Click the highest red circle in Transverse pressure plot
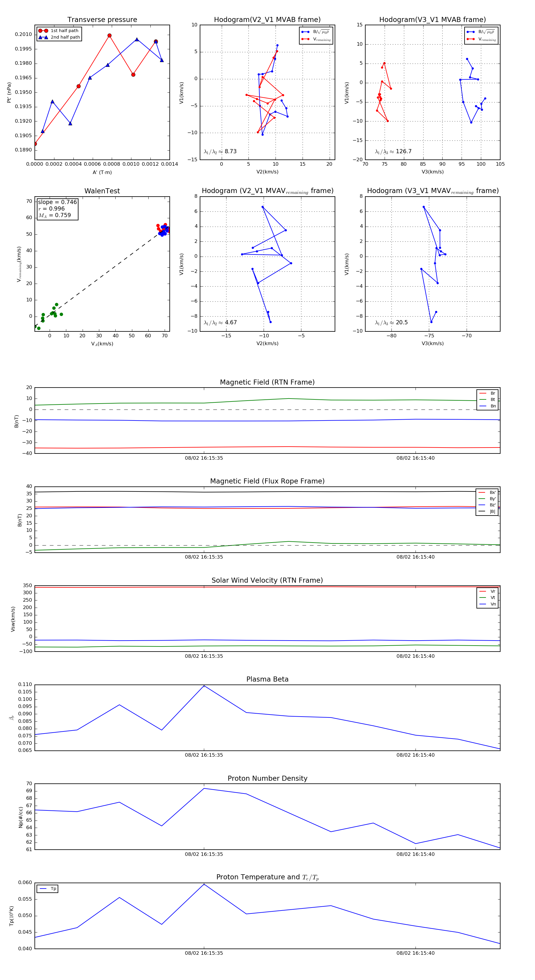This screenshot has width=535, height=980. 110,36
